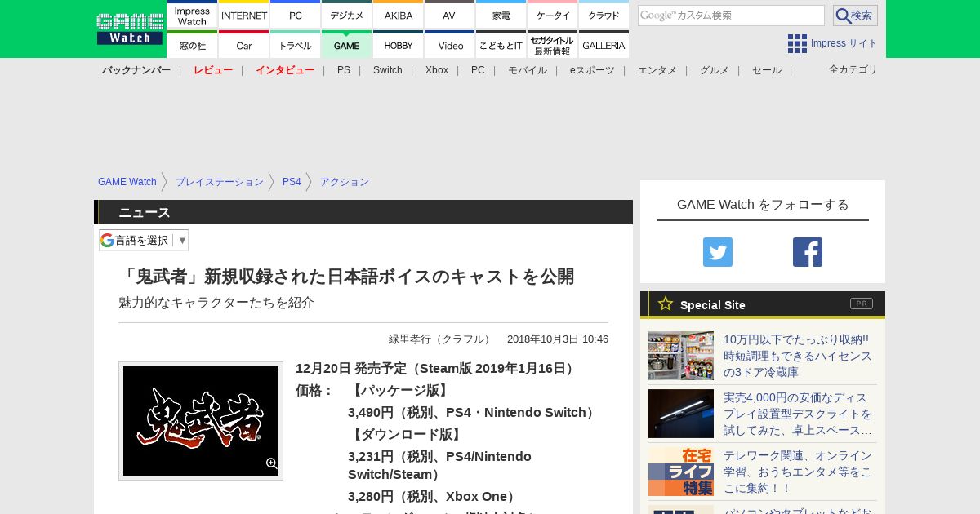Click the author name 緑里孝行（クラフル）
Image resolution: width=980 pixels, height=514 pixels.
(x=441, y=339)
